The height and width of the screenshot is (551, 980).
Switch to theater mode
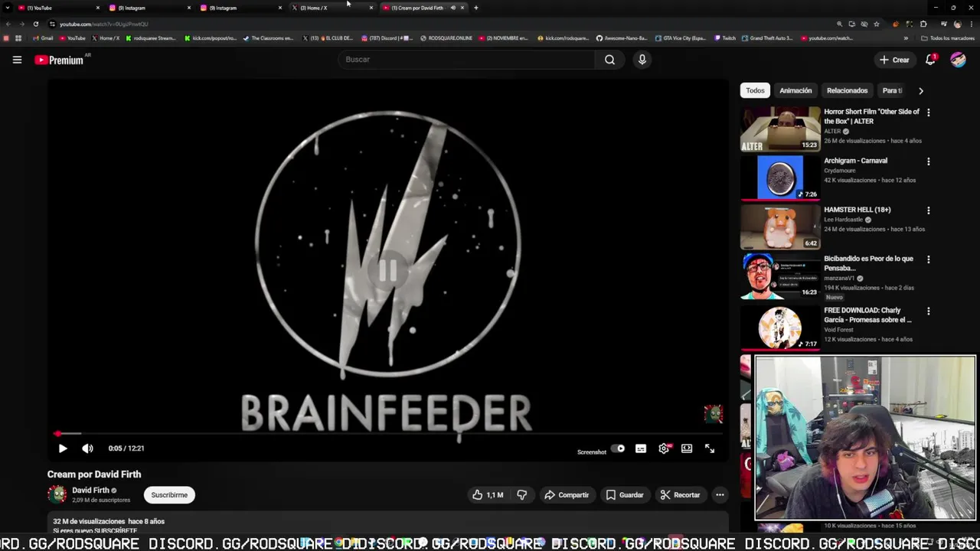(687, 449)
